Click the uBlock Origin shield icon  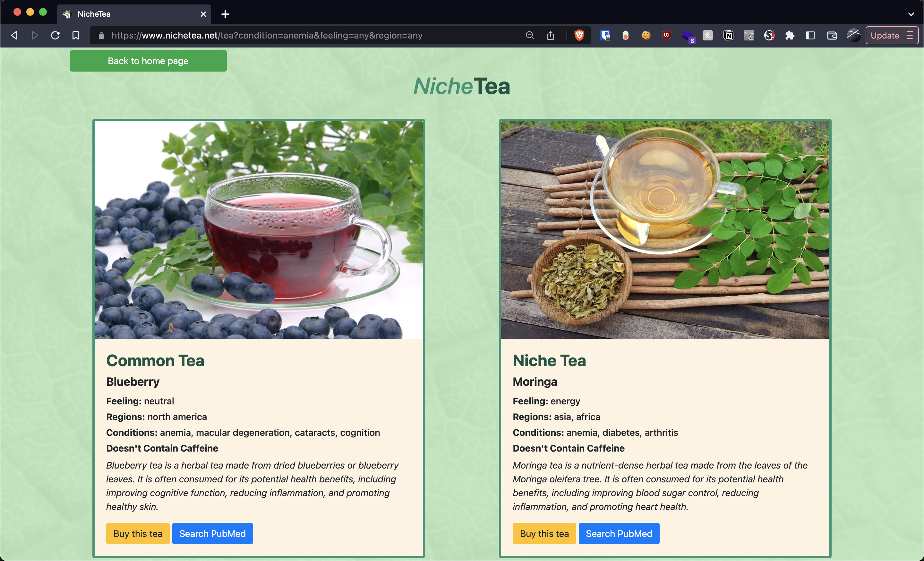point(666,35)
